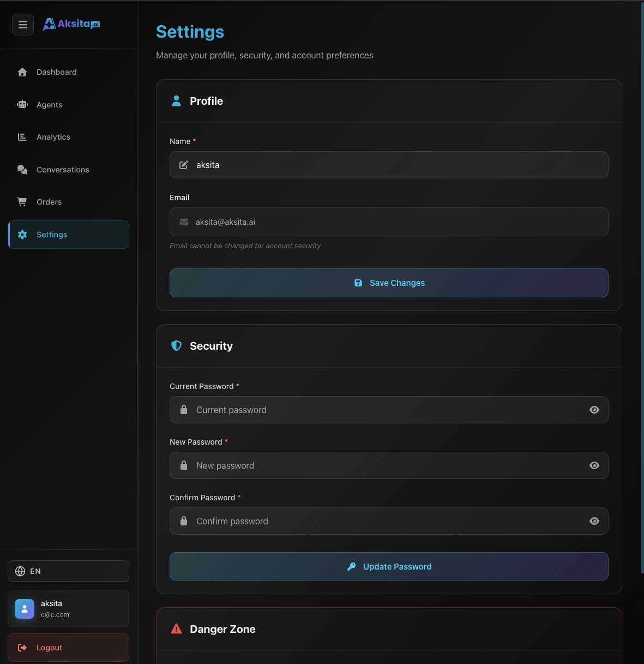Click the Save Changes button
Image resolution: width=644 pixels, height=664 pixels.
[x=389, y=283]
